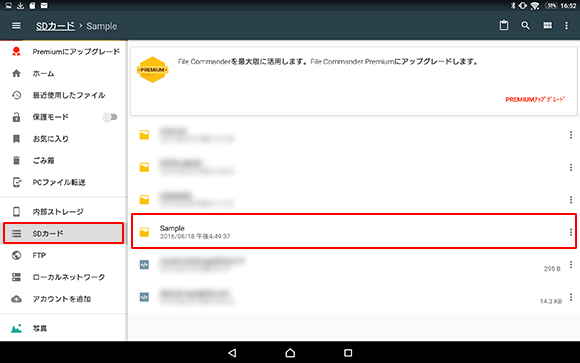Tap the clipboard paste icon

pos(503,25)
